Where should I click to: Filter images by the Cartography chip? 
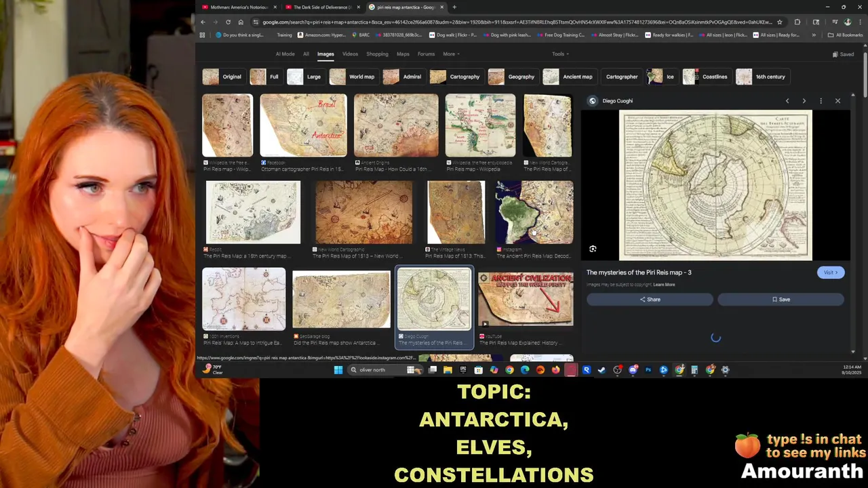click(456, 77)
